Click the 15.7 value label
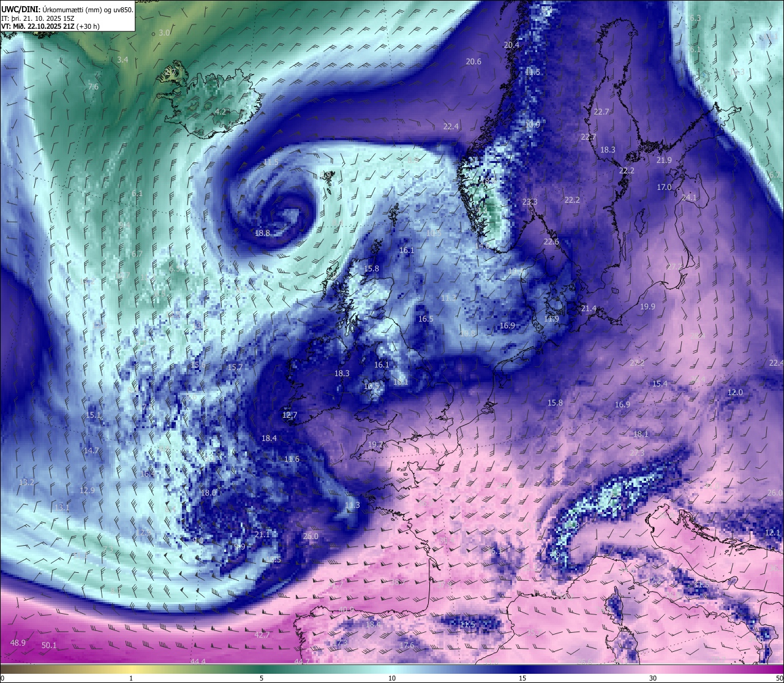 [235, 367]
